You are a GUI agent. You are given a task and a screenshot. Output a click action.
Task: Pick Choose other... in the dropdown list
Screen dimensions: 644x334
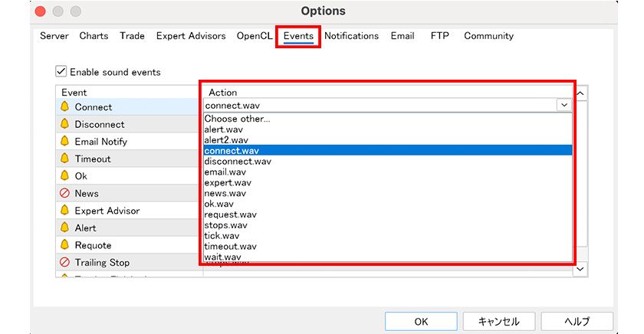pos(237,119)
